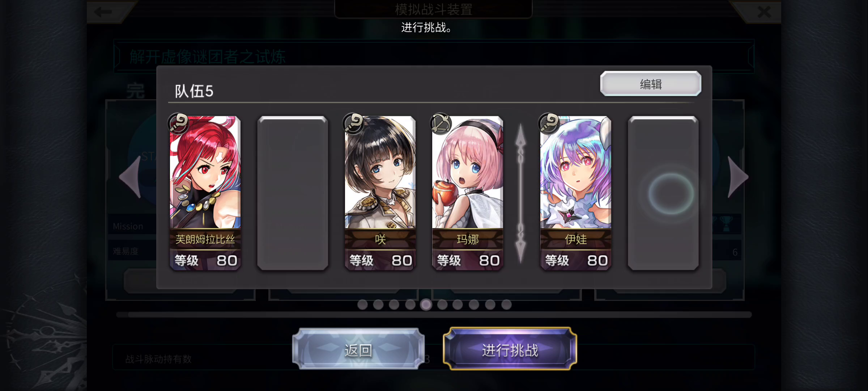Click the vertical double-arrow divider between 玛娜 and 伊娃
The height and width of the screenshot is (391, 868).
pos(520,193)
